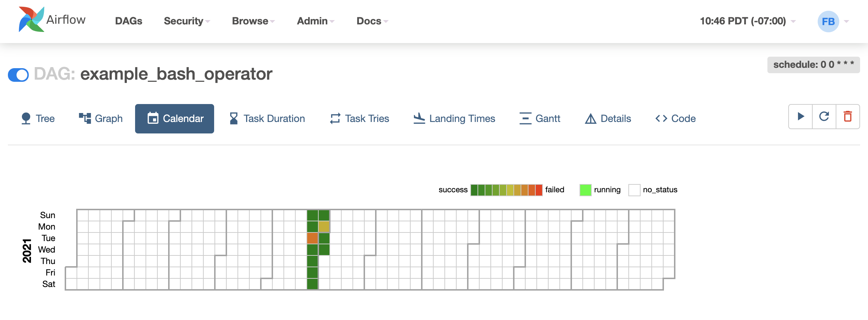Go to the DAGs menu item
Screen dimensions: 868x320
click(x=129, y=21)
